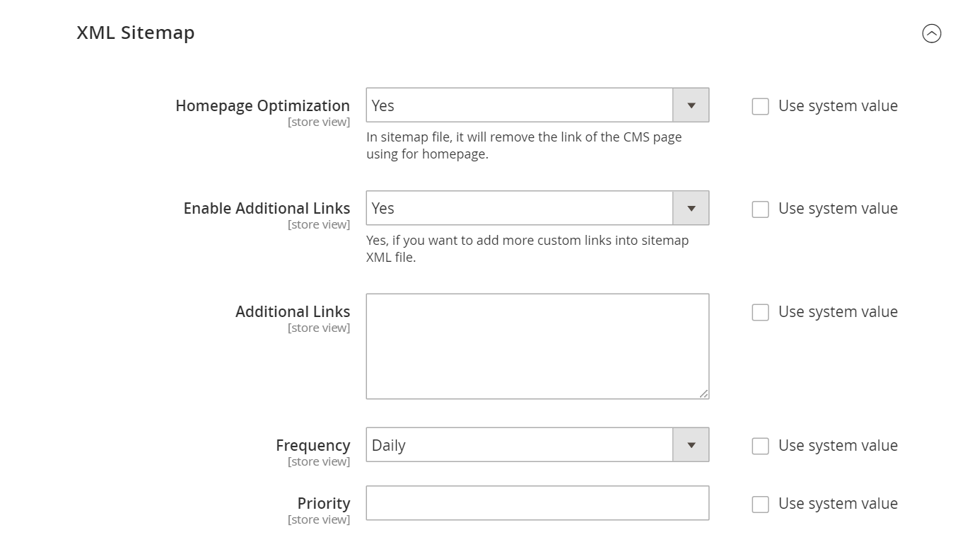This screenshot has height=547, width=980.
Task: Click the Additional Links field label
Action: pyautogui.click(x=292, y=312)
